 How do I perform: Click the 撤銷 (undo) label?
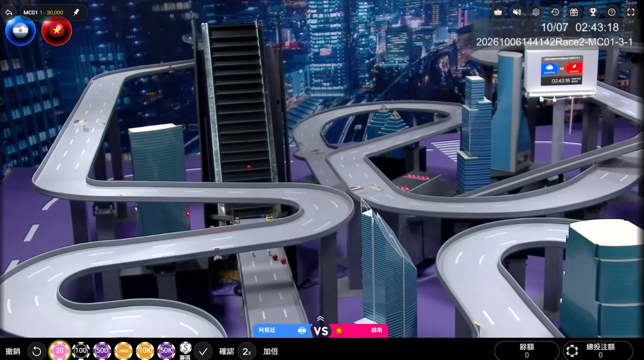click(13, 351)
